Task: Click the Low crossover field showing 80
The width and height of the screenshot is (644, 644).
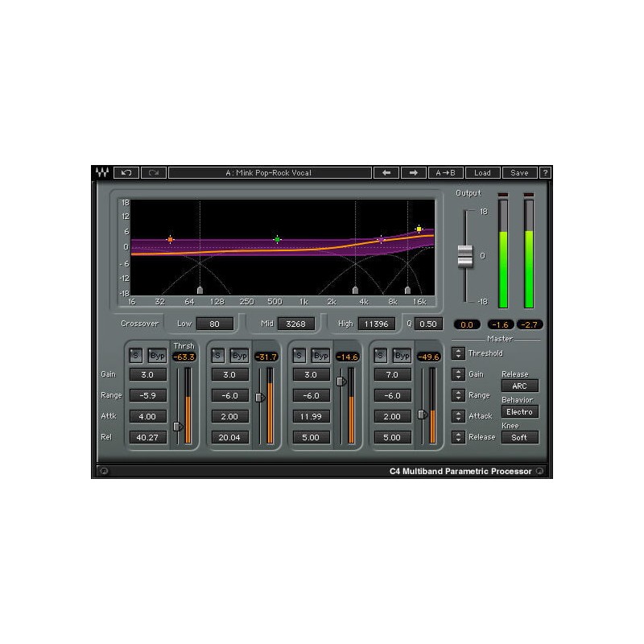Action: pos(216,323)
